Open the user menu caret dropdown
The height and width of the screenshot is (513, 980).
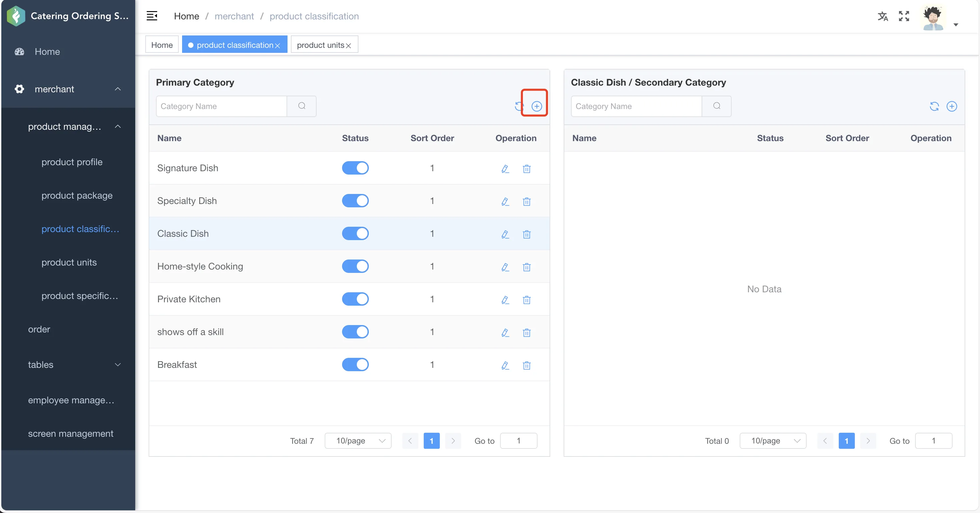point(956,25)
